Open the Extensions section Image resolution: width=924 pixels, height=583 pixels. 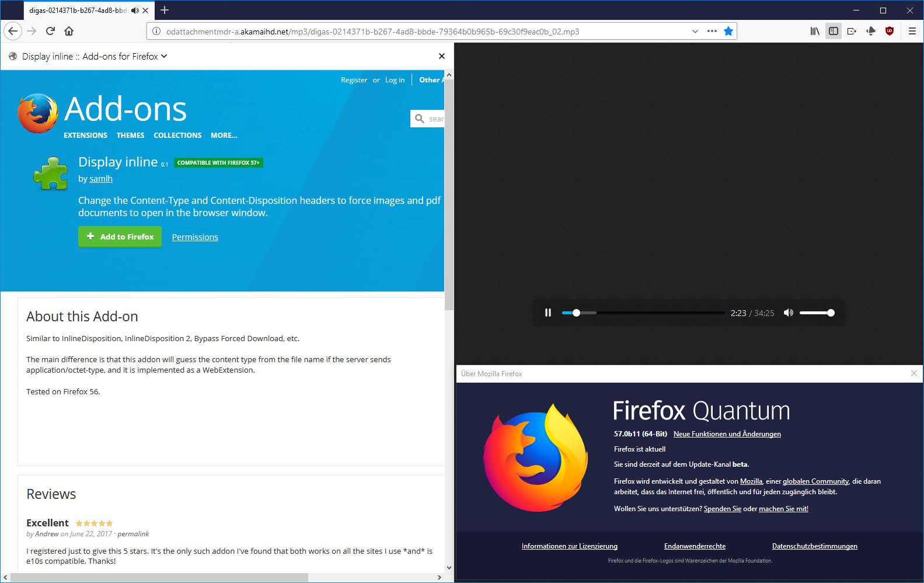[x=85, y=136]
